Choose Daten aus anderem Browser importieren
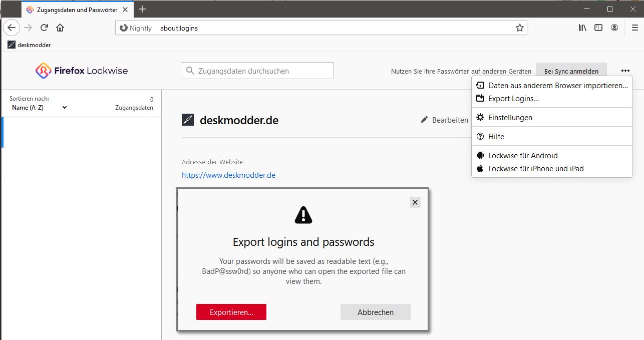644x340 pixels. tap(552, 86)
